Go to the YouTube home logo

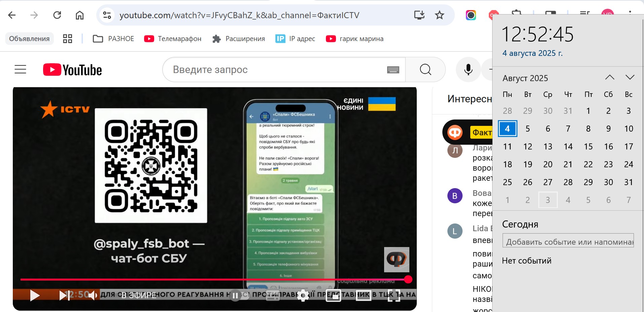[x=72, y=70]
